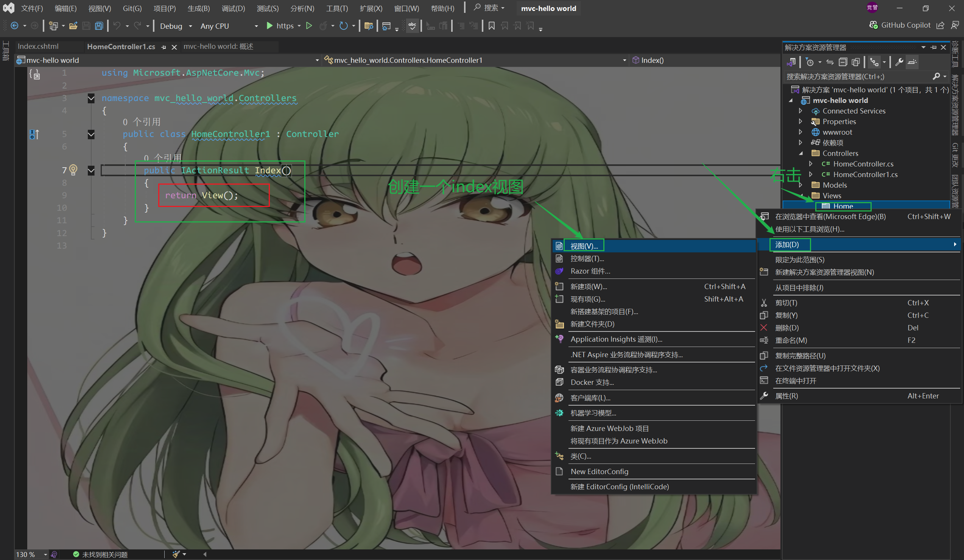Collapse the HomeController1 class fold marker
This screenshot has height=560, width=964.
91,134
